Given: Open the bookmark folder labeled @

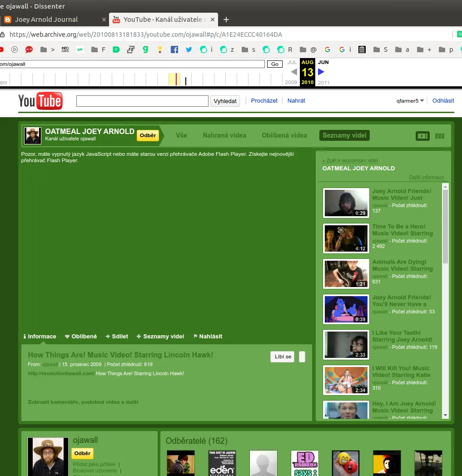Looking at the screenshot, I should tap(308, 50).
